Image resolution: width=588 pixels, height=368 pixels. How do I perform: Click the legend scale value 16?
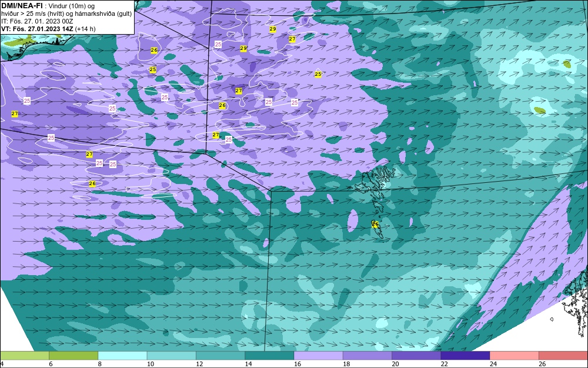point(298,364)
